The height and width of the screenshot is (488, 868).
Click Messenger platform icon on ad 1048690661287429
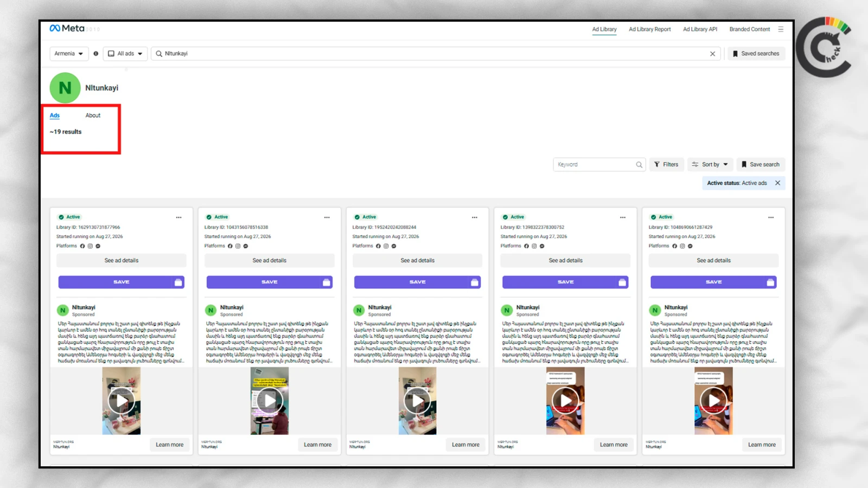pos(690,246)
